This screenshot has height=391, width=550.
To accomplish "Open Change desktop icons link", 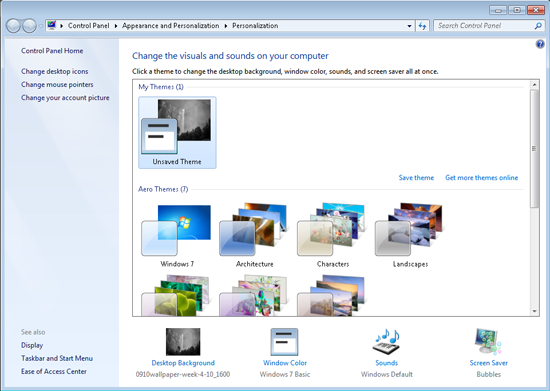I will [x=54, y=71].
